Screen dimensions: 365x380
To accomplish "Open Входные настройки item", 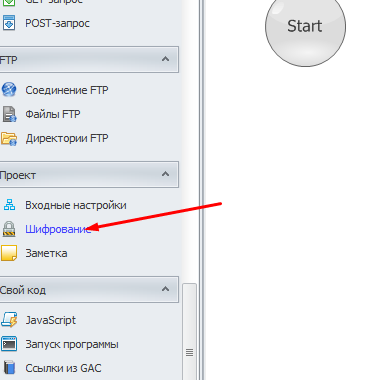I will [76, 205].
